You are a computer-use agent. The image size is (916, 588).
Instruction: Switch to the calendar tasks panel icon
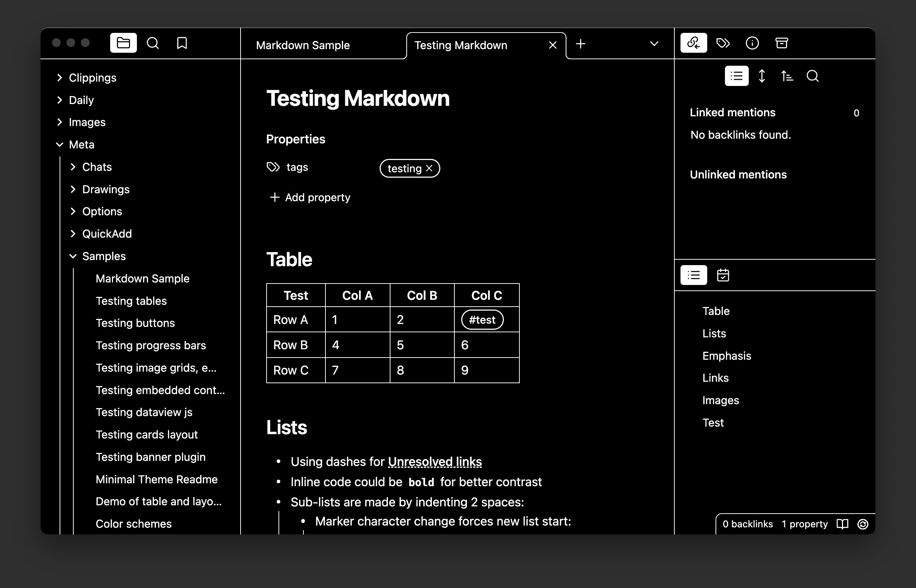pyautogui.click(x=723, y=275)
